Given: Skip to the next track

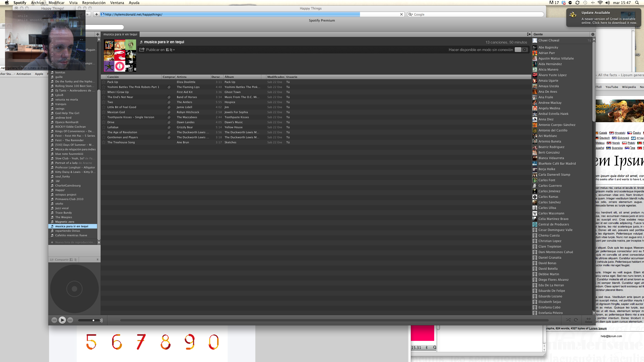Looking at the screenshot, I should coord(70,320).
